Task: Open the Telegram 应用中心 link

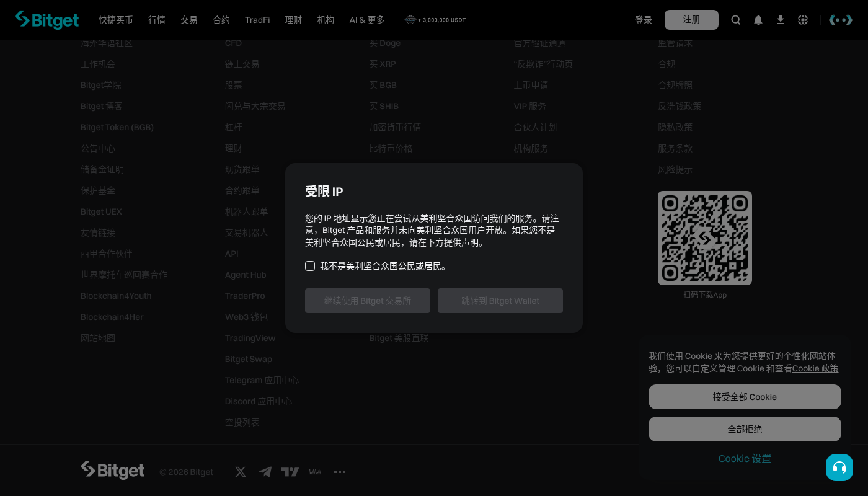Action: 262,380
